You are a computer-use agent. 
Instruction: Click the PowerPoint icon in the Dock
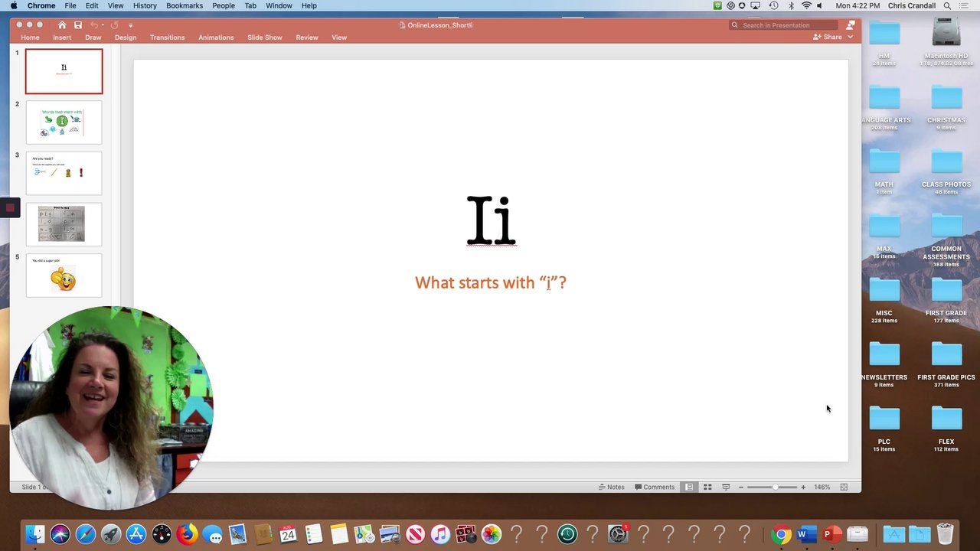point(831,534)
